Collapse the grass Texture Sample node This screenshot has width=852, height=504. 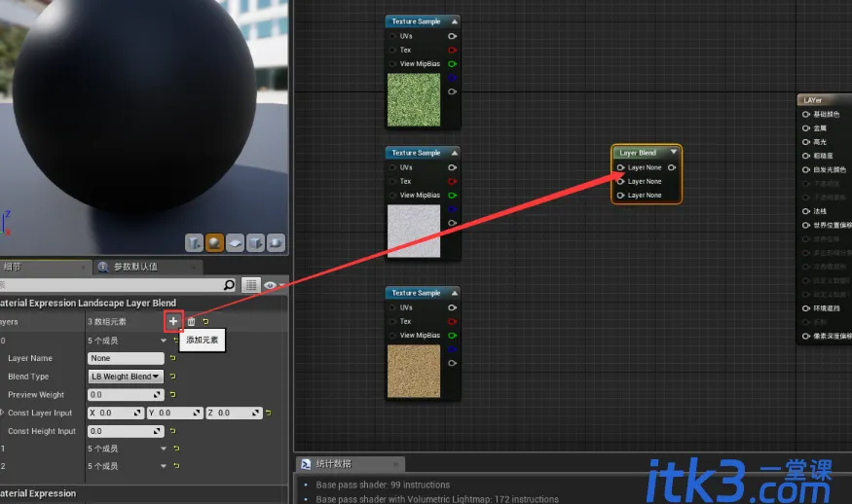pyautogui.click(x=455, y=21)
